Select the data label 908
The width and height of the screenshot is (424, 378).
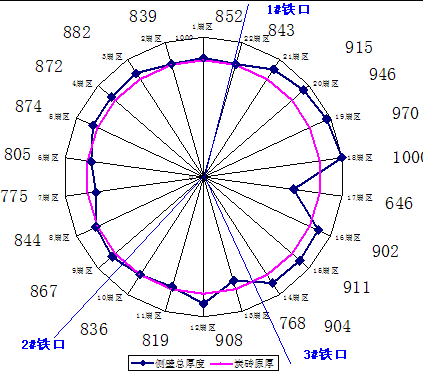tap(229, 340)
